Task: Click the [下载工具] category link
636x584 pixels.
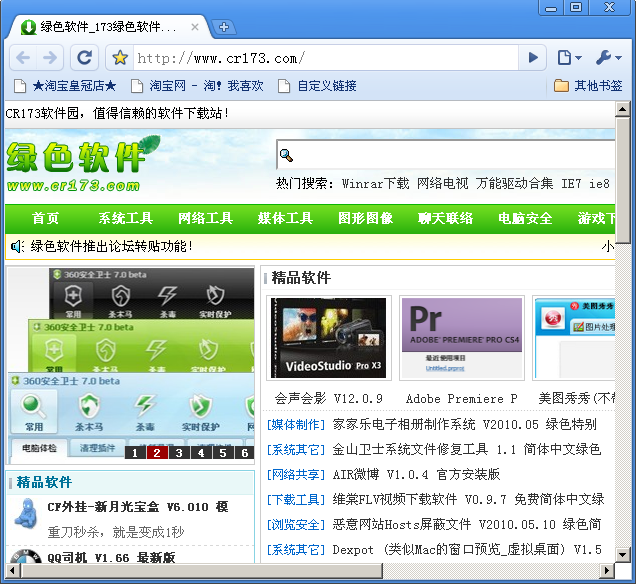Action: (x=296, y=499)
